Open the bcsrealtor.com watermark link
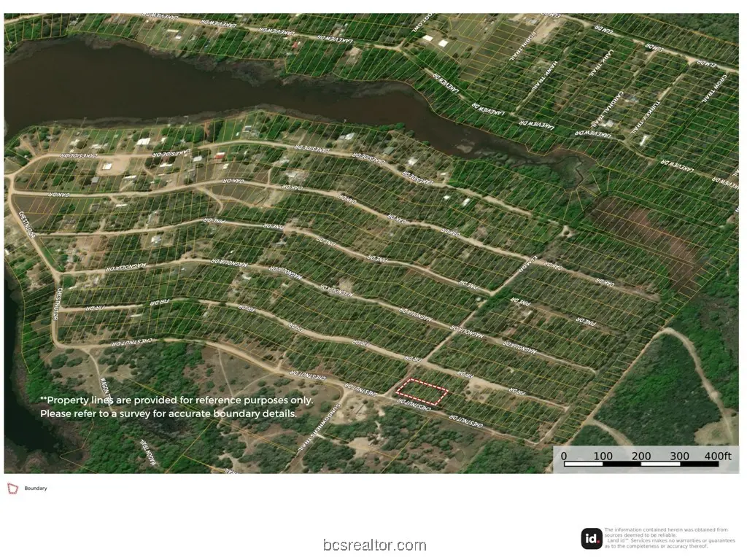Image resolution: width=747 pixels, height=560 pixels. coord(374,545)
